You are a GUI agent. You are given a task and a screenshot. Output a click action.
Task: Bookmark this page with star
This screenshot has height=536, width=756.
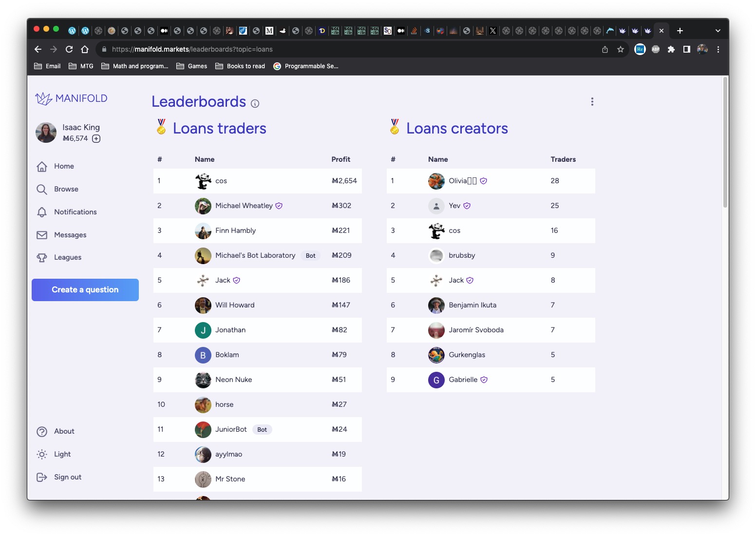coord(620,49)
